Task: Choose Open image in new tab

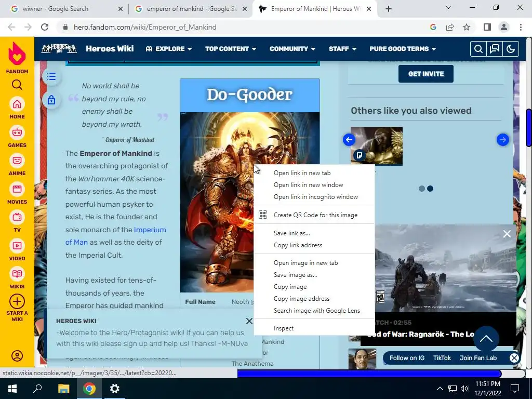Action: 314,263
